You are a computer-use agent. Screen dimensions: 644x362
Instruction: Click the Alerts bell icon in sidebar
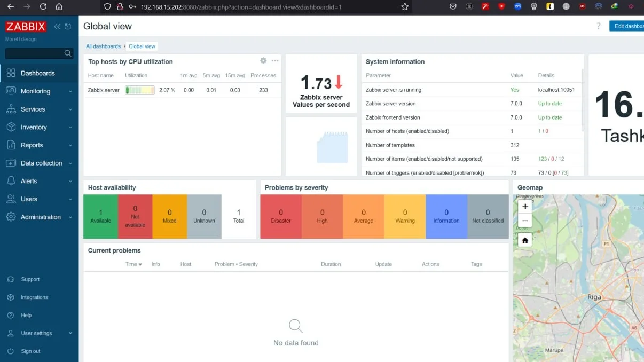(x=12, y=181)
